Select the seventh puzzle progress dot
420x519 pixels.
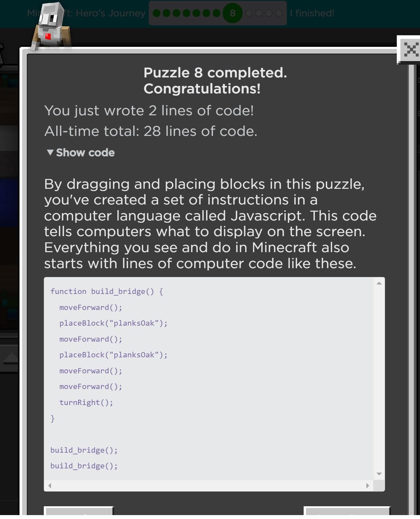(217, 13)
